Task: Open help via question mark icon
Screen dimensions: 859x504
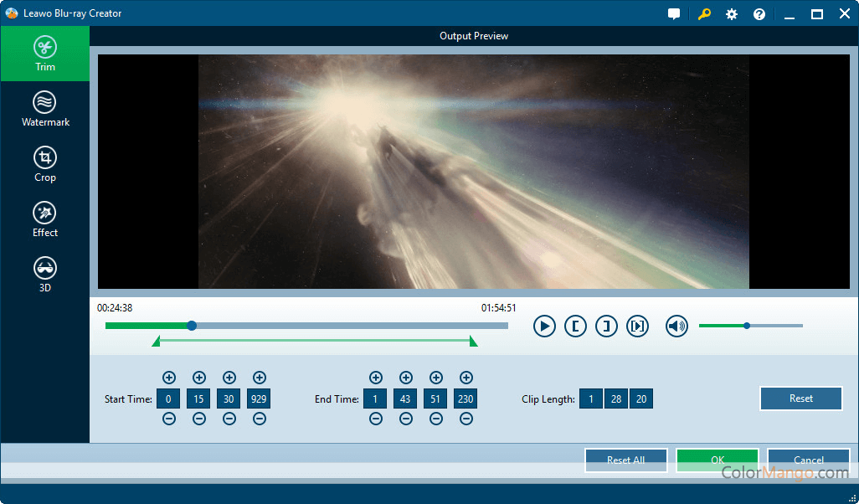Action: coord(759,14)
